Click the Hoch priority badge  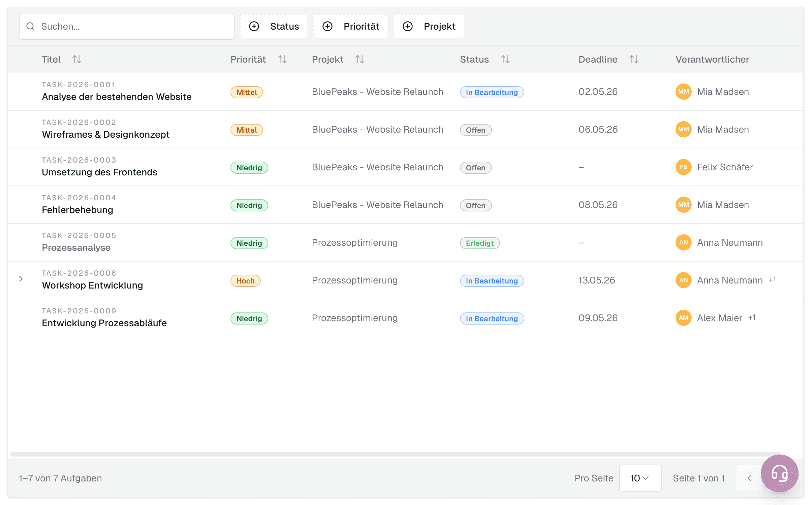pos(245,281)
